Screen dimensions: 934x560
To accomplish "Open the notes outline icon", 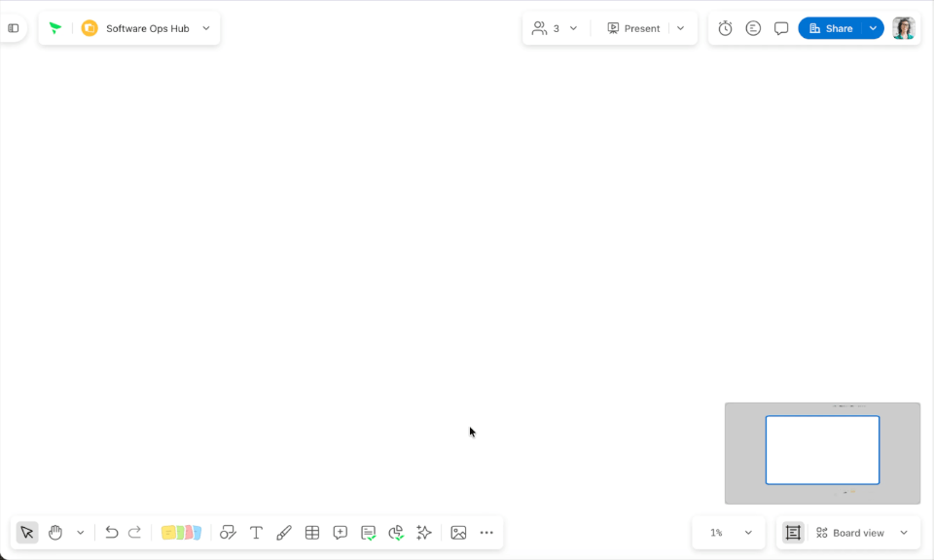I will point(753,28).
